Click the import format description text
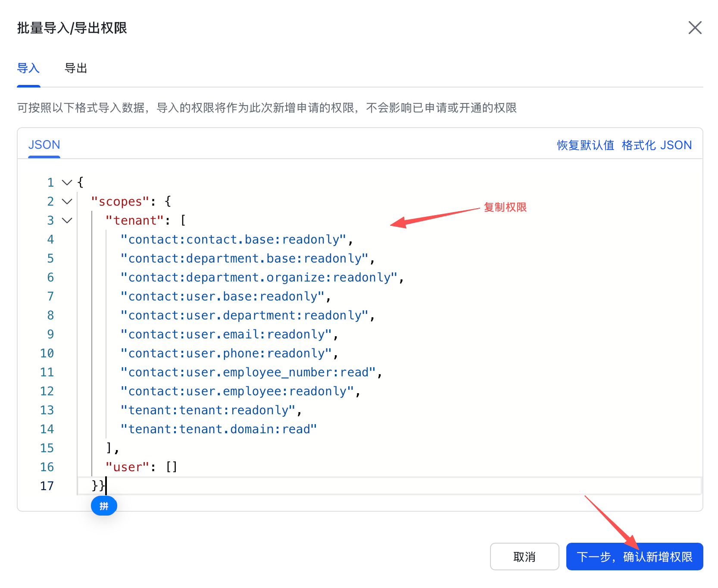The height and width of the screenshot is (588, 718). pos(267,108)
